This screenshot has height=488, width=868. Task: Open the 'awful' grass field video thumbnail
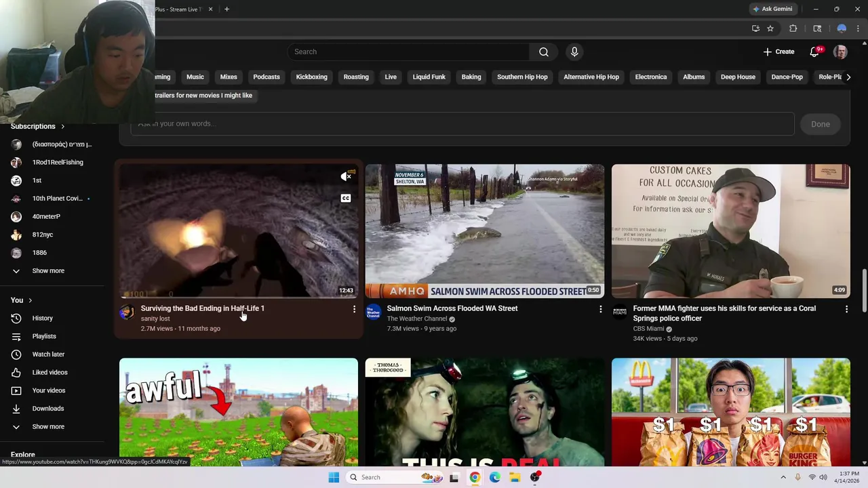coord(239,412)
